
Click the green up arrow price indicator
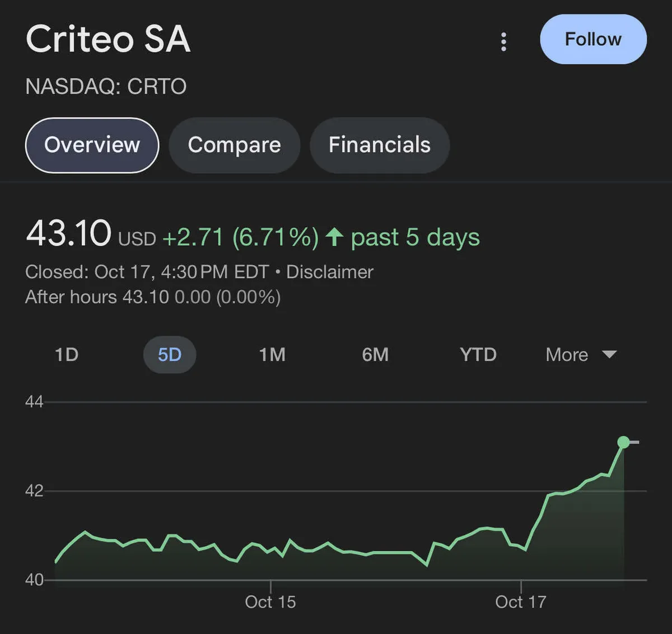(x=334, y=237)
